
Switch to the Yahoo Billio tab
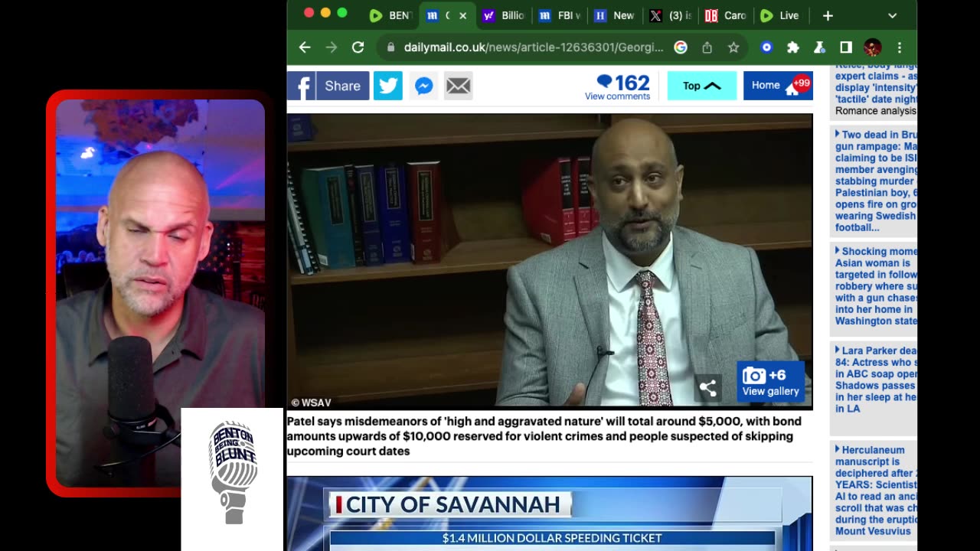[x=503, y=15]
